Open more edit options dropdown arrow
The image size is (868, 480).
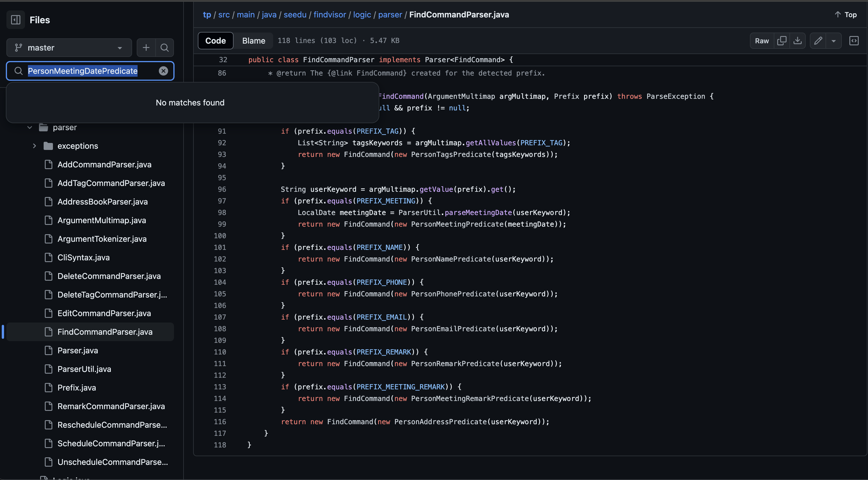(x=833, y=41)
